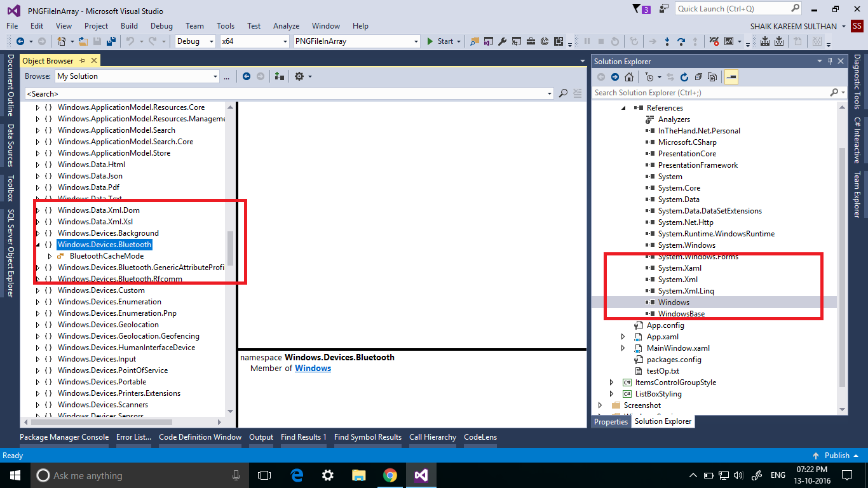Select the Windows reference in Solution Explorer
The height and width of the screenshot is (488, 868).
click(674, 302)
